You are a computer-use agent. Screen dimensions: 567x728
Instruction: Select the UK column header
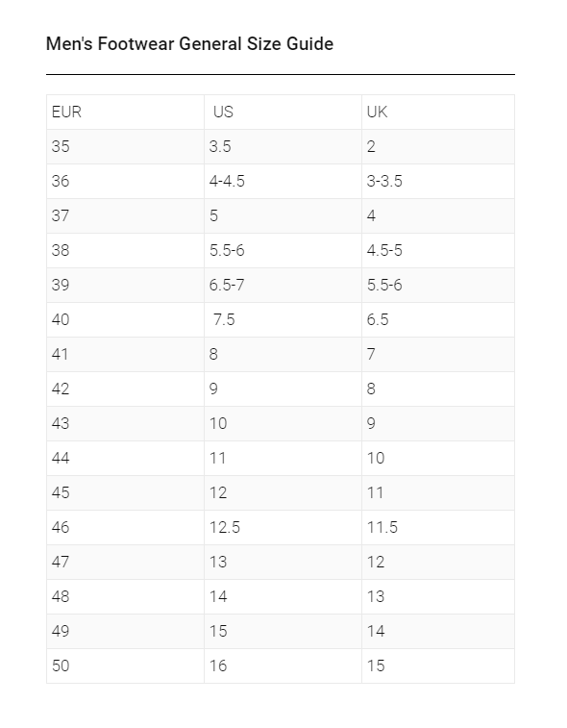click(438, 112)
